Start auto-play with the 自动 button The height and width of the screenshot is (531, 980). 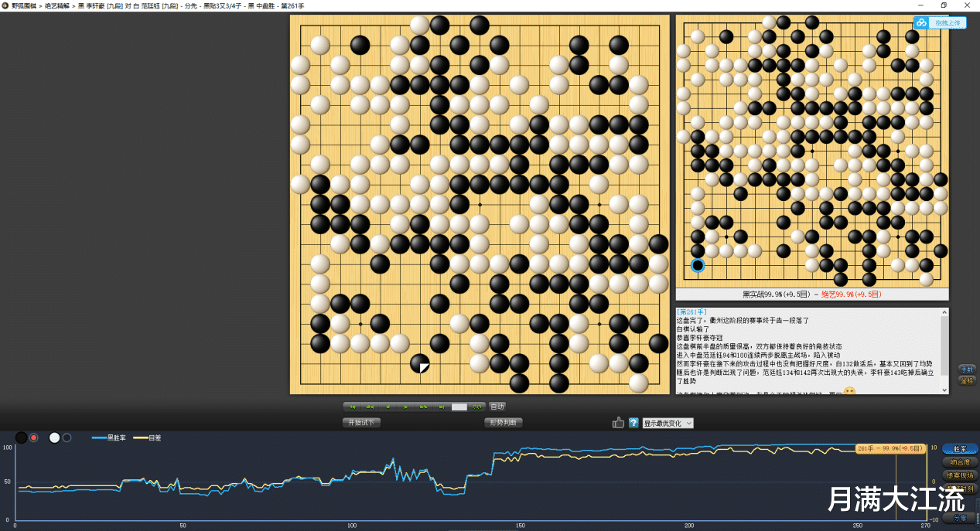pos(497,407)
